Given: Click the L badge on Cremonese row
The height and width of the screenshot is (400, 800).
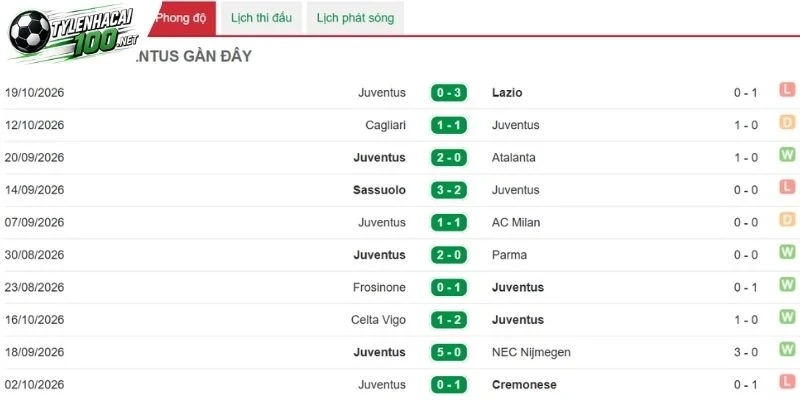Looking at the screenshot, I should pos(787,382).
